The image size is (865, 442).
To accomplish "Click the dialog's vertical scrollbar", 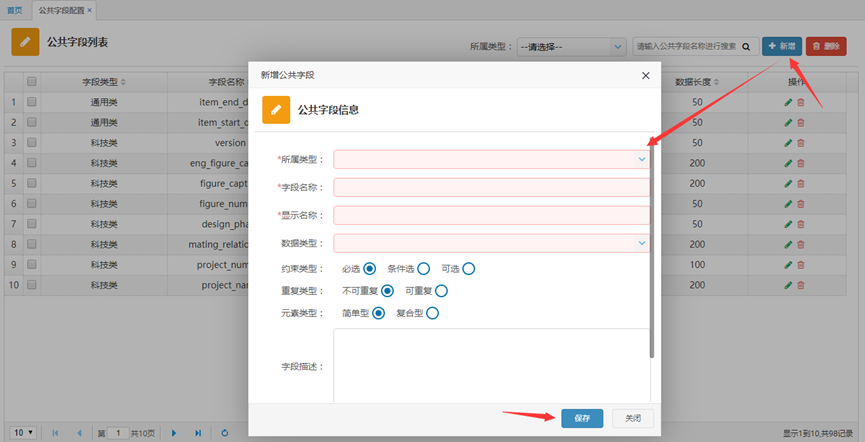I will point(652,248).
